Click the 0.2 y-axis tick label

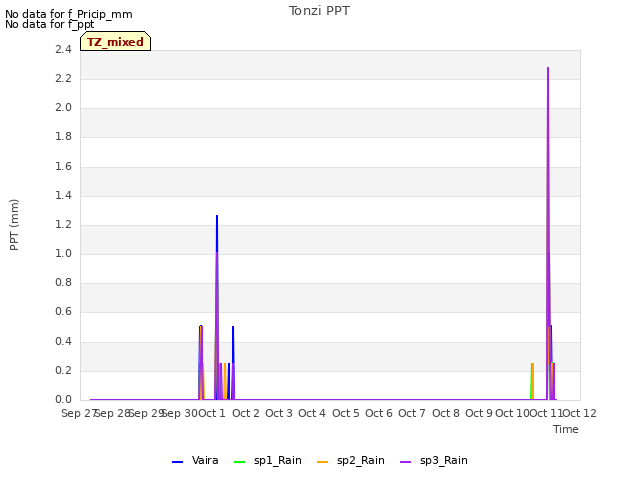63,371
